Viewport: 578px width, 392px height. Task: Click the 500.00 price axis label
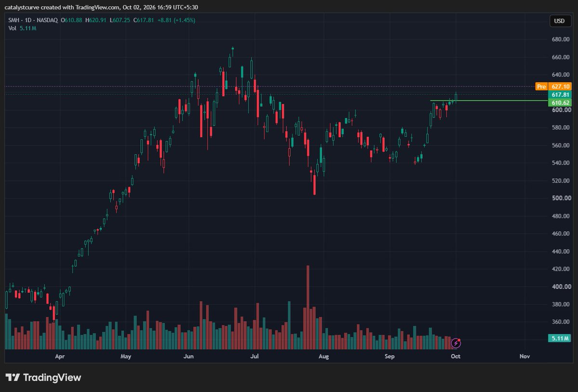coord(561,198)
